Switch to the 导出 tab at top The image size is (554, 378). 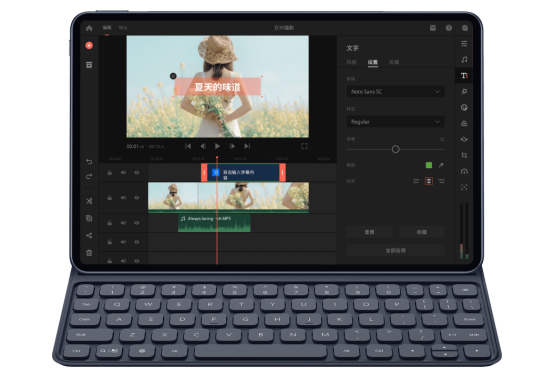pyautogui.click(x=123, y=28)
